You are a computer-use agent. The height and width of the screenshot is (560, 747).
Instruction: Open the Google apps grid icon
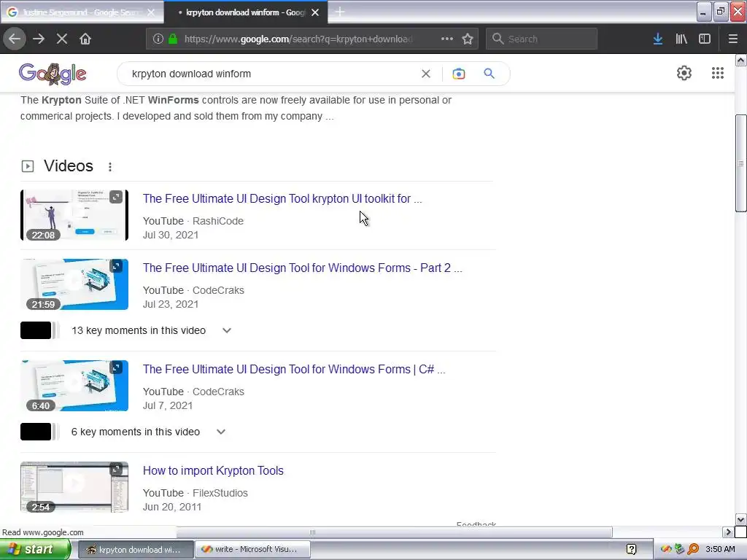(x=718, y=73)
